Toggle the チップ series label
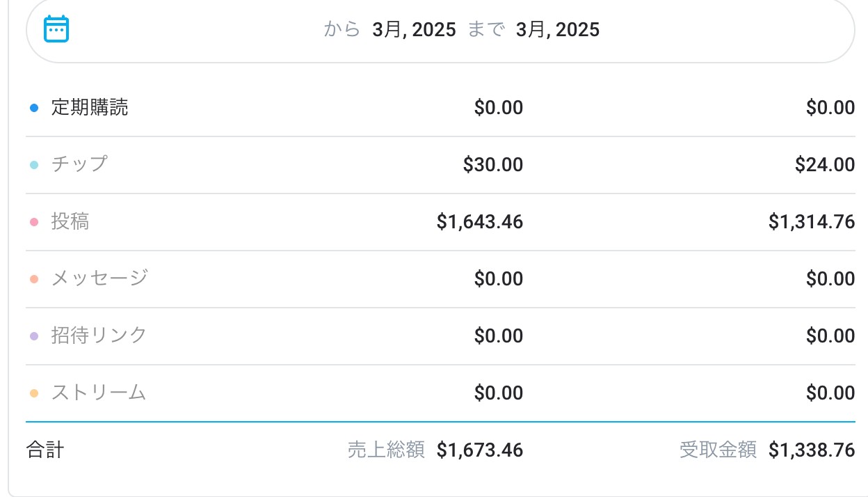The width and height of the screenshot is (868, 497). coord(79,164)
